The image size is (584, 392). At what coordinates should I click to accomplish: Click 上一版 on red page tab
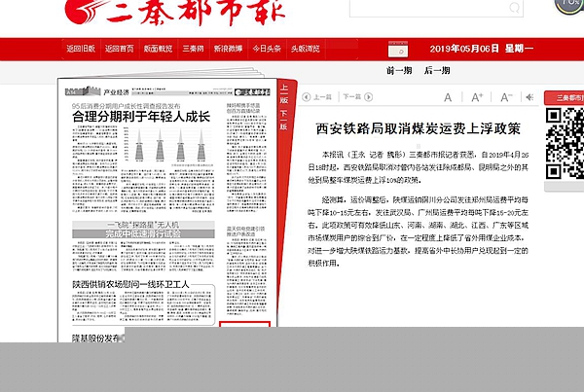284,94
